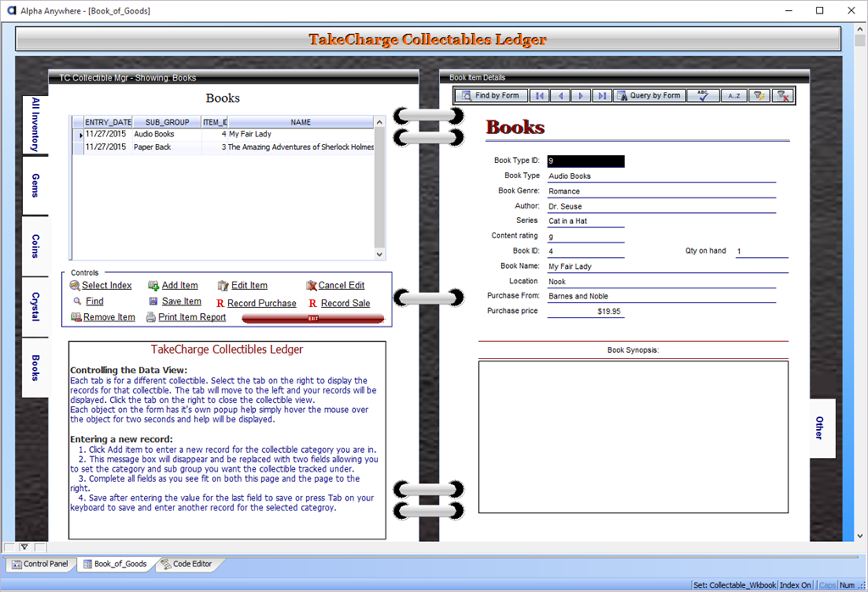Switch to the Gems tab
Screen dimensions: 868x592
coord(36,185)
